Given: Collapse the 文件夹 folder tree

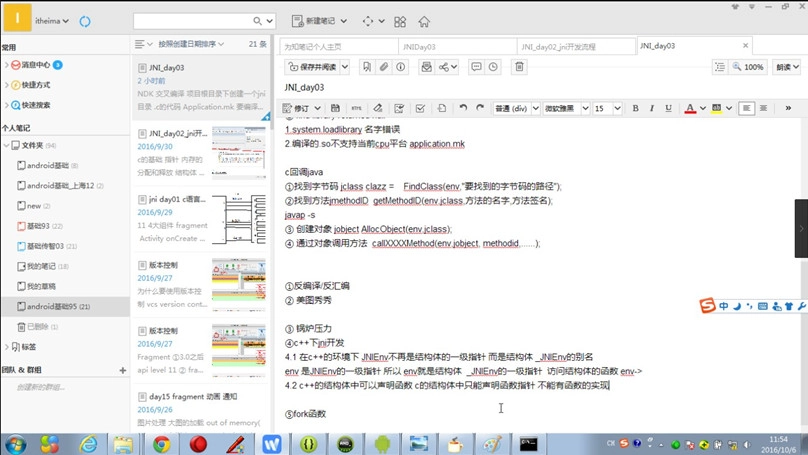Looking at the screenshot, I should pyautogui.click(x=6, y=145).
